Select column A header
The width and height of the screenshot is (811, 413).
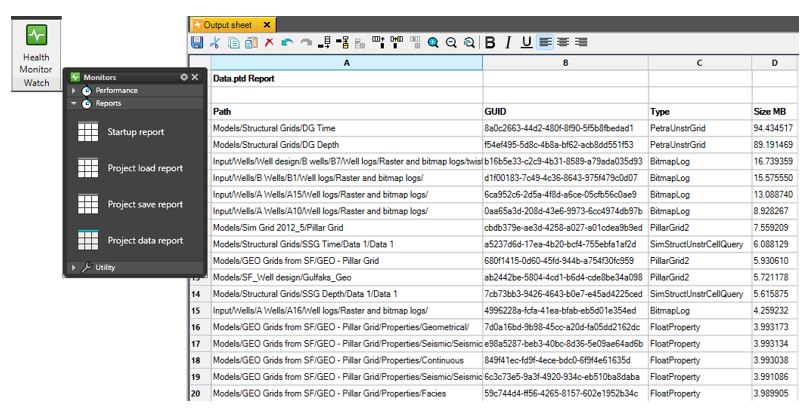click(347, 63)
